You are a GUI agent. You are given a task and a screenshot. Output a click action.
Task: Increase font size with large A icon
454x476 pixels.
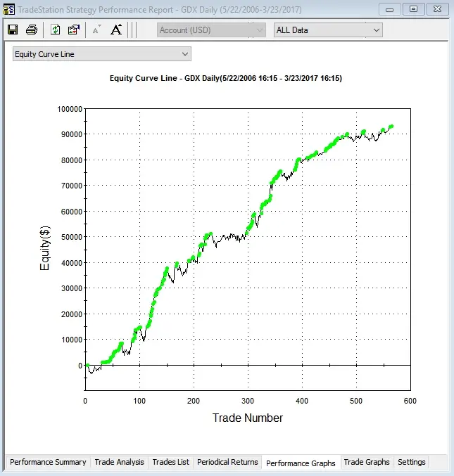click(116, 30)
